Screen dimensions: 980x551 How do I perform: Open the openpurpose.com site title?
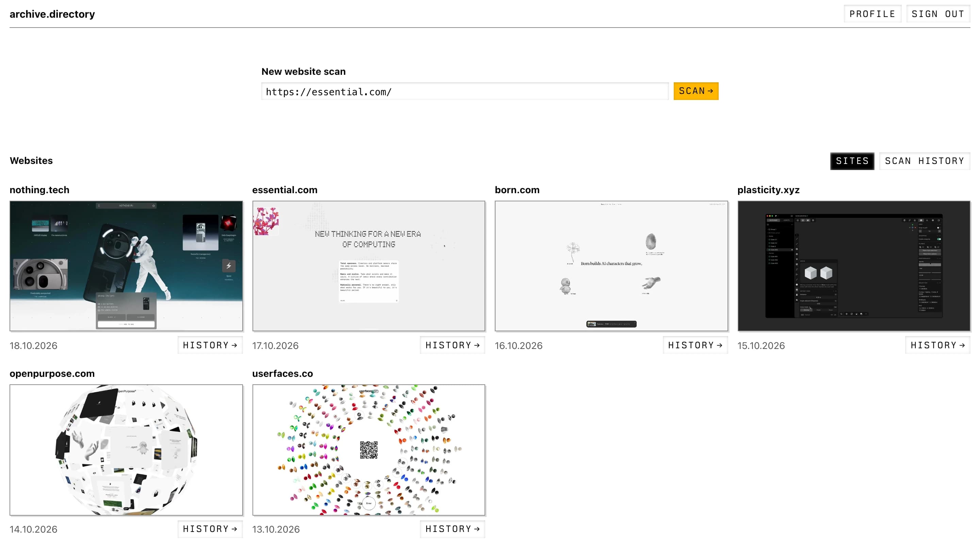52,373
